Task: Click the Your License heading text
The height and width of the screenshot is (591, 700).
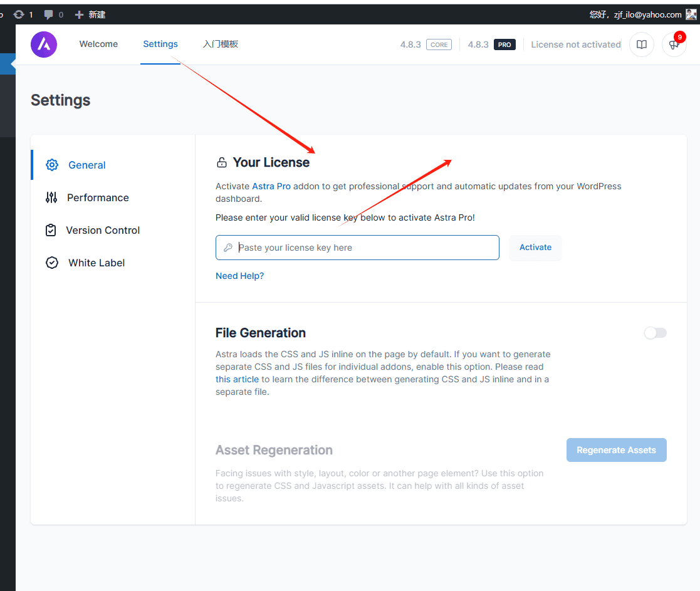Action: 271,162
